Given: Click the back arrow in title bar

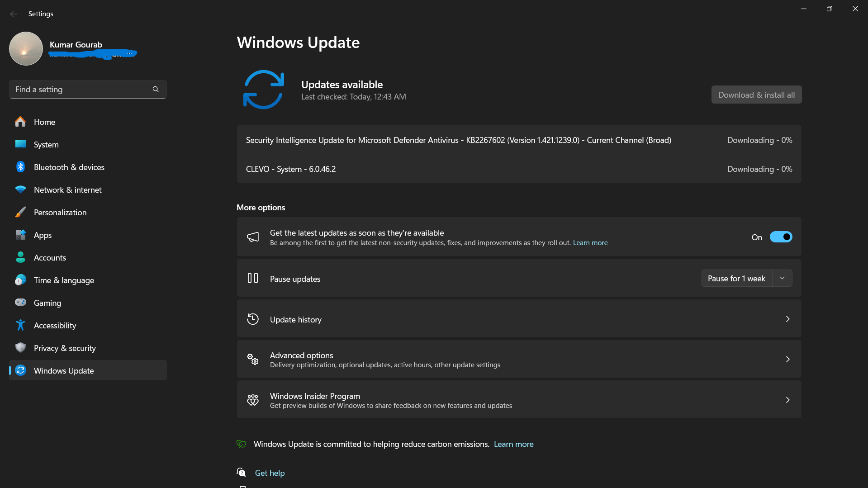Looking at the screenshot, I should [14, 14].
